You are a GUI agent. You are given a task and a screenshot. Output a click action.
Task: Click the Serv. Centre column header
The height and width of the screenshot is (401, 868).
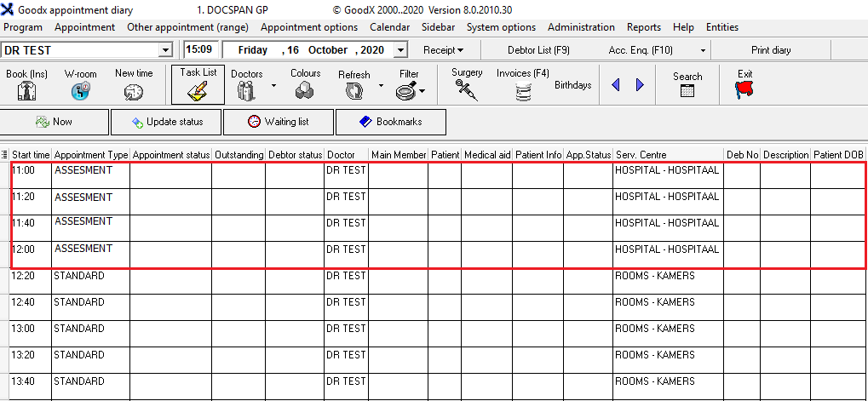[668, 155]
